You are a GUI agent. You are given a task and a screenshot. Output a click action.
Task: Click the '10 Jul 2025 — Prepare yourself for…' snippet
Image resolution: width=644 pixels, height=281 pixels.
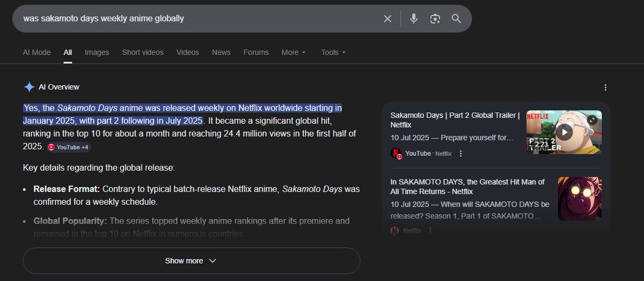(452, 138)
